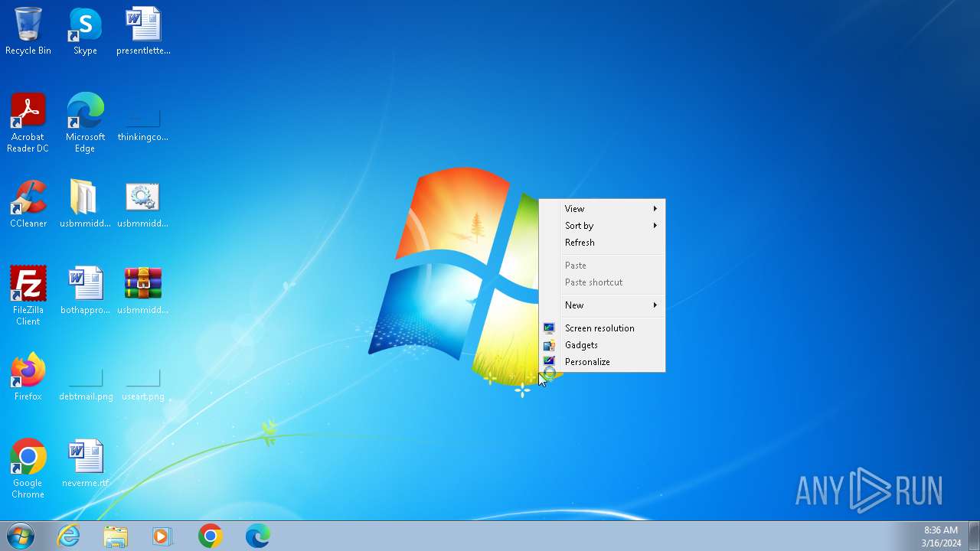The height and width of the screenshot is (551, 980).
Task: Open Microsoft Edge from the taskbar
Action: click(x=258, y=536)
